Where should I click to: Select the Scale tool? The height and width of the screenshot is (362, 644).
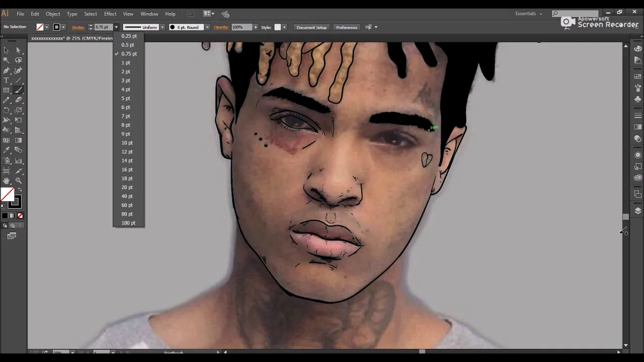(x=19, y=111)
